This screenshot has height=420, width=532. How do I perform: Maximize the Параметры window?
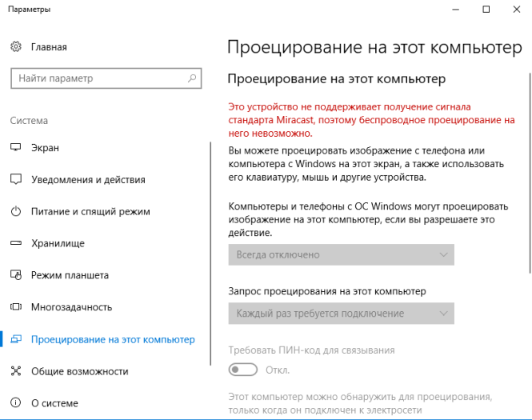click(x=486, y=10)
